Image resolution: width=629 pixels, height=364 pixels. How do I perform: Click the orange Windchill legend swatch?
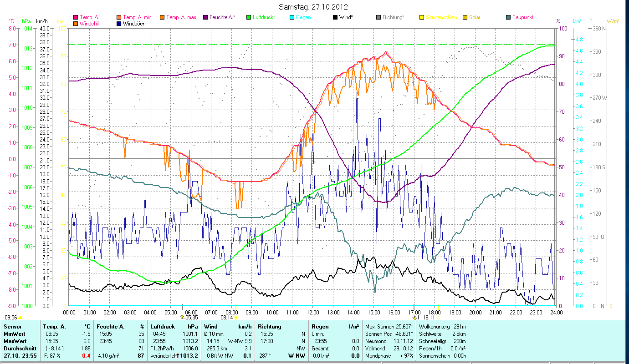tap(76, 24)
